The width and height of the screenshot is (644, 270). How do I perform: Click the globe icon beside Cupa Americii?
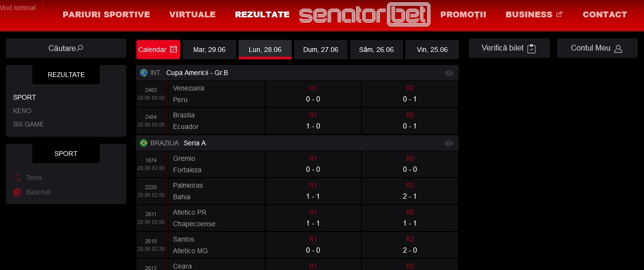click(x=144, y=73)
